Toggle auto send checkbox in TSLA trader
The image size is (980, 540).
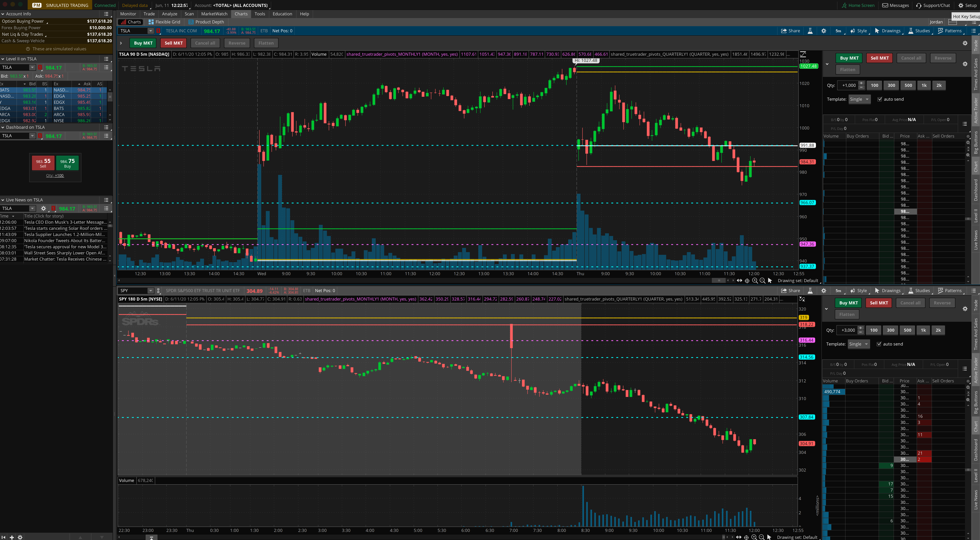pos(880,99)
